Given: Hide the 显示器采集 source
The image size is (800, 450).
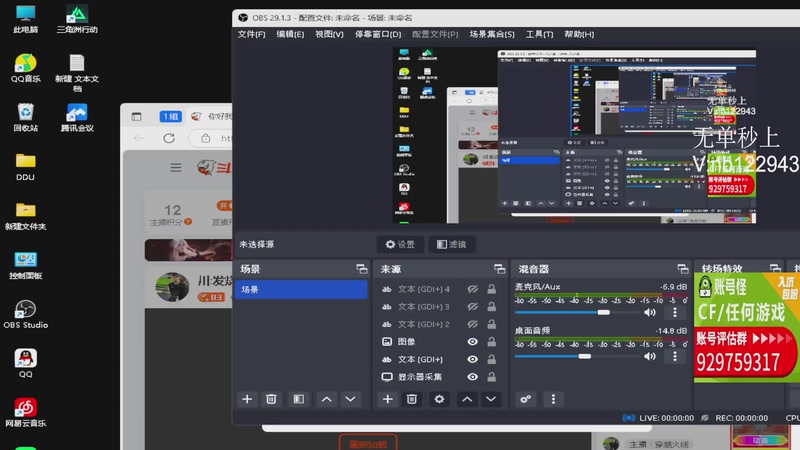Looking at the screenshot, I should point(473,377).
